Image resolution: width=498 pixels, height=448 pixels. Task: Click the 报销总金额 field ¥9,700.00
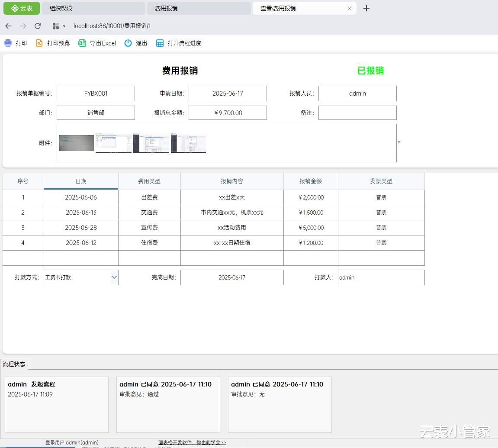tap(228, 113)
